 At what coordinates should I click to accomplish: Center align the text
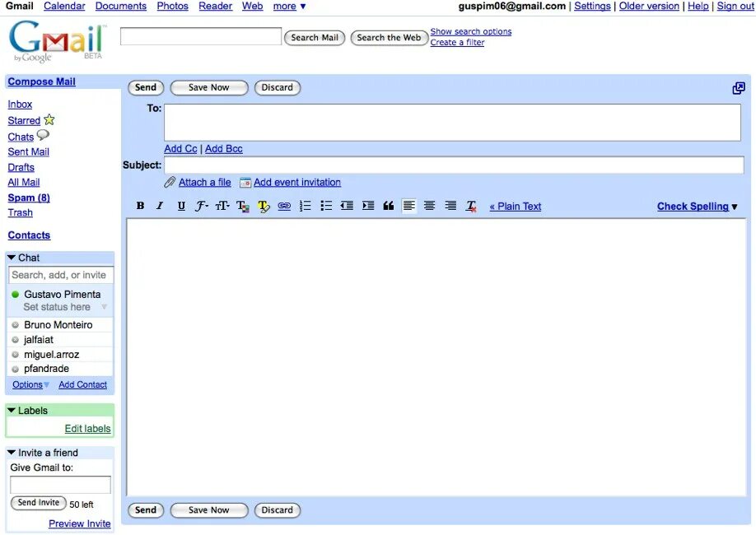pos(430,206)
